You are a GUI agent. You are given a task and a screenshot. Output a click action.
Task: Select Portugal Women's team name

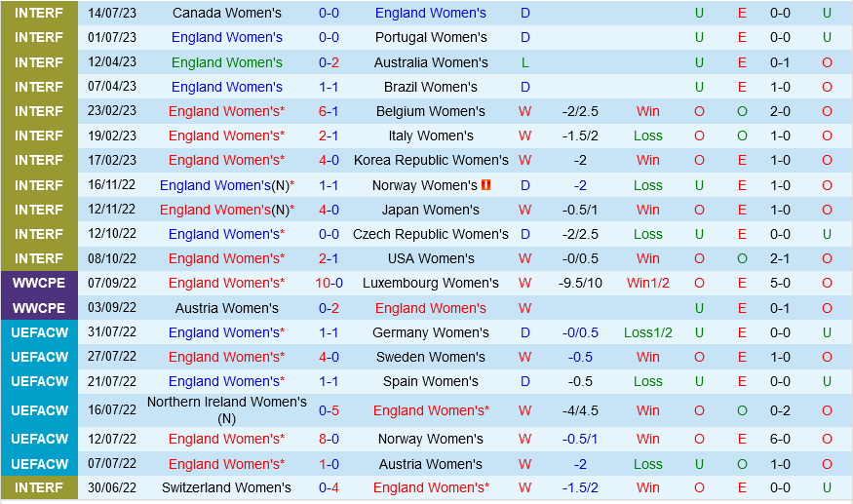point(431,37)
